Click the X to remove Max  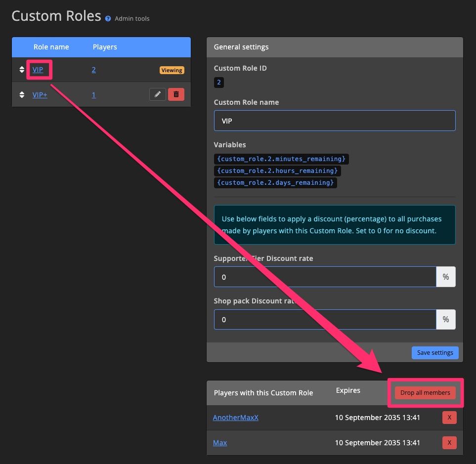pyautogui.click(x=449, y=443)
